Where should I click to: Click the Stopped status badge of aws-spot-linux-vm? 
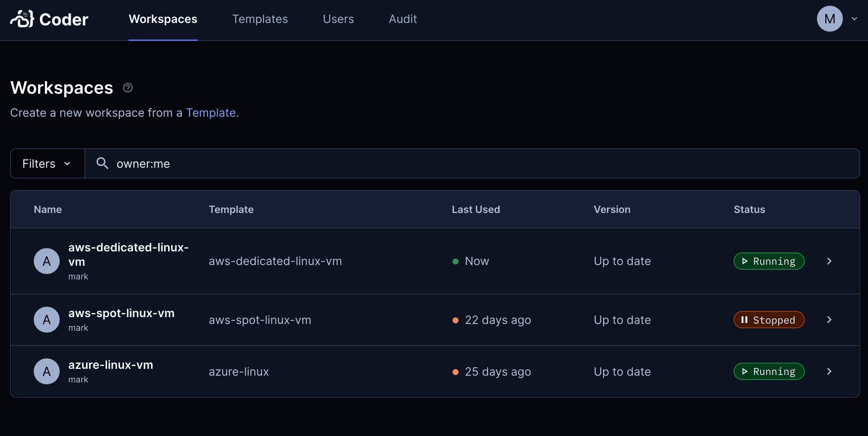tap(769, 320)
